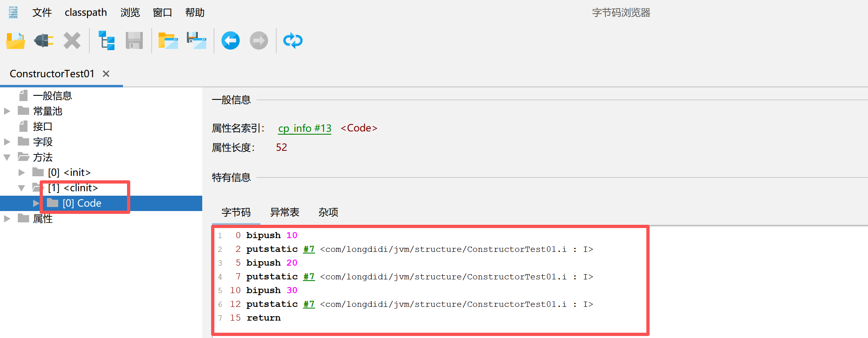Expand the 常量池 node

pyautogui.click(x=7, y=111)
